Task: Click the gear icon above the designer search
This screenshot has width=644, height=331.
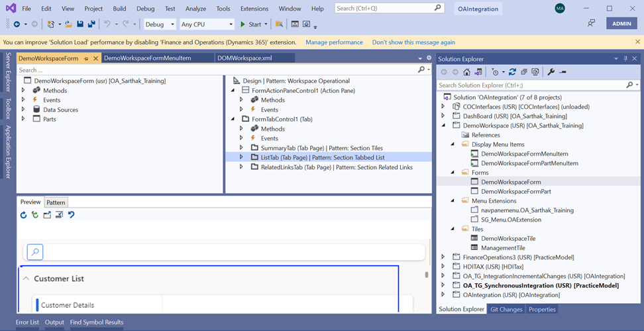Action: [x=429, y=58]
